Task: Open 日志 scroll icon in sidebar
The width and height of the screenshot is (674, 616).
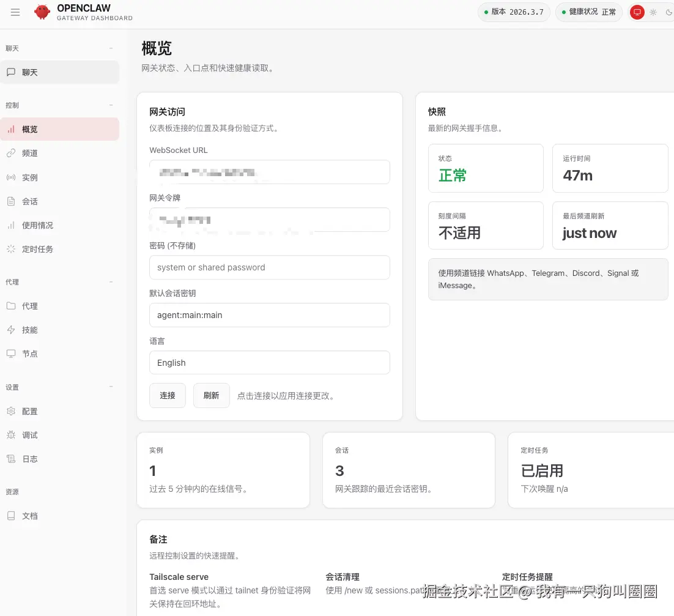Action: (x=11, y=459)
